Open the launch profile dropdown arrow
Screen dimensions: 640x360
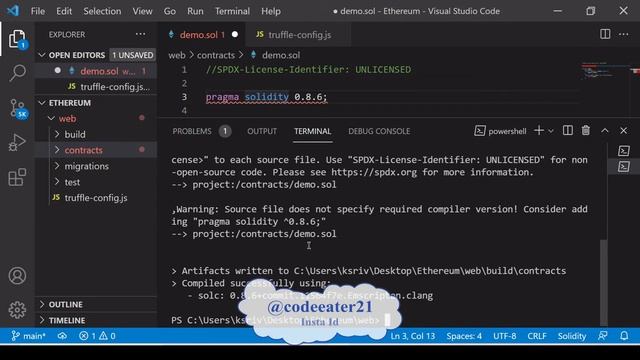click(551, 131)
